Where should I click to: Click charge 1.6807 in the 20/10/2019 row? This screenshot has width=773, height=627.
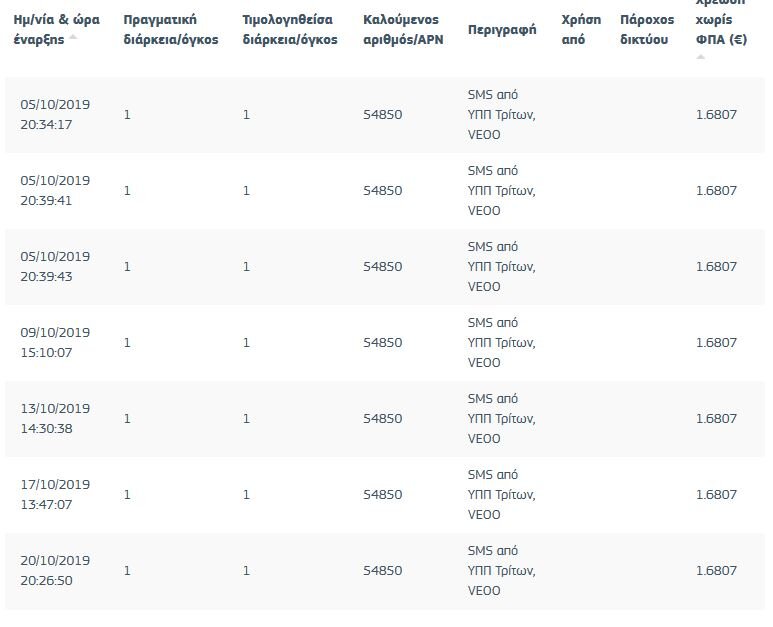tap(716, 570)
